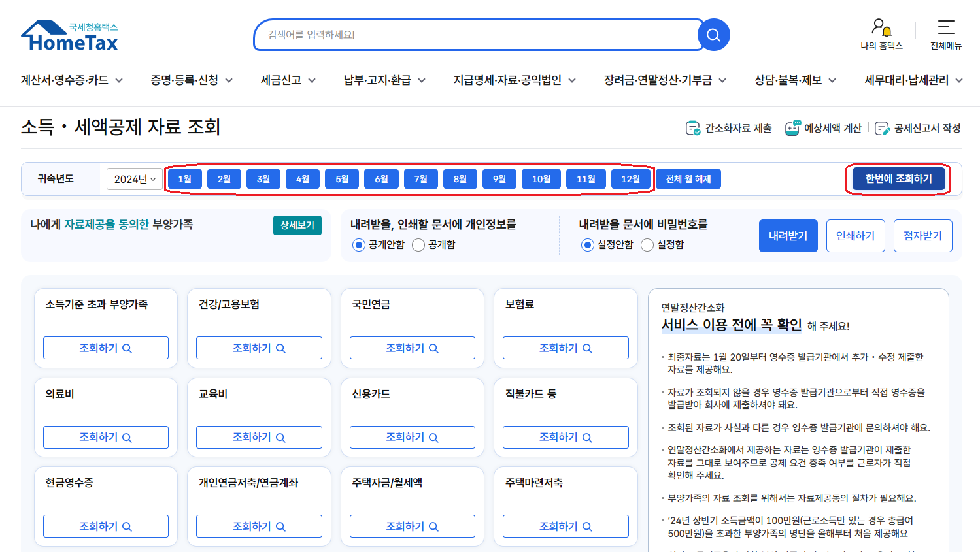Image resolution: width=980 pixels, height=552 pixels.
Task: Open the 세금신고 menu label
Action: click(281, 80)
